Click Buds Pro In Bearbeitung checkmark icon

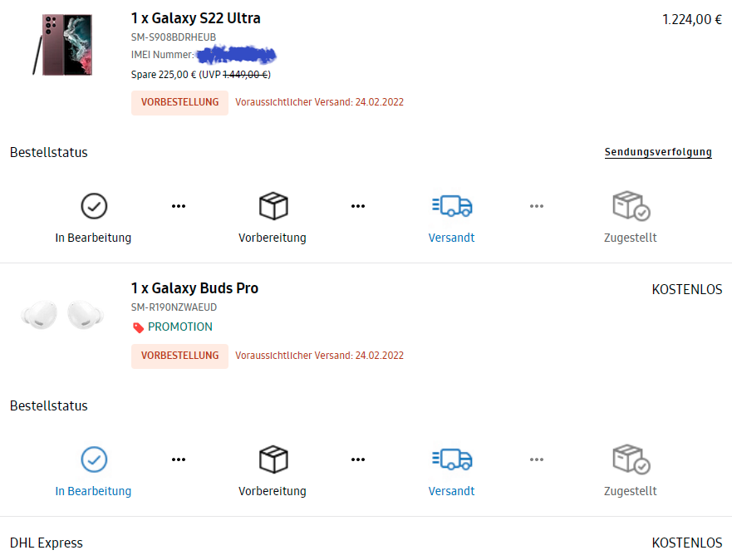click(94, 459)
